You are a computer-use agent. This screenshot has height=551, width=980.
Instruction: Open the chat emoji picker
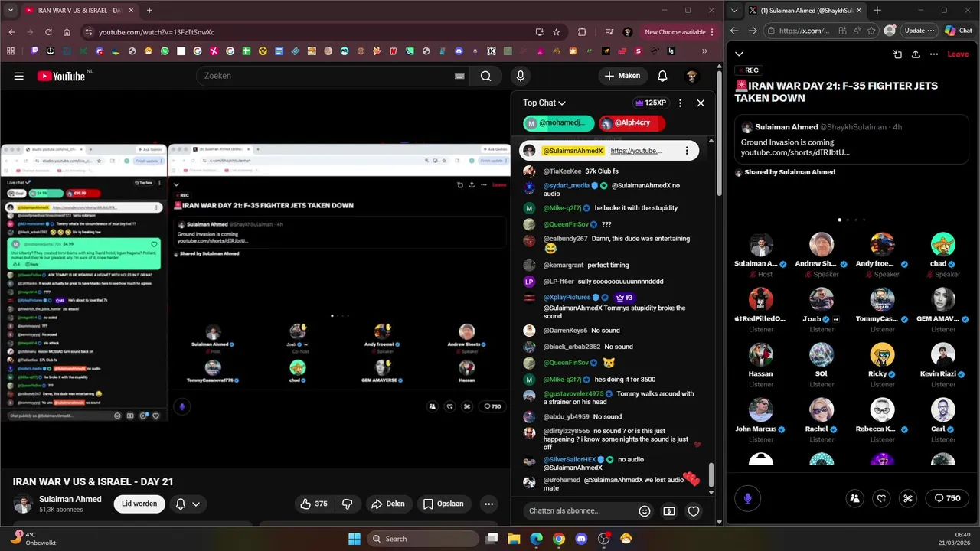[645, 511]
